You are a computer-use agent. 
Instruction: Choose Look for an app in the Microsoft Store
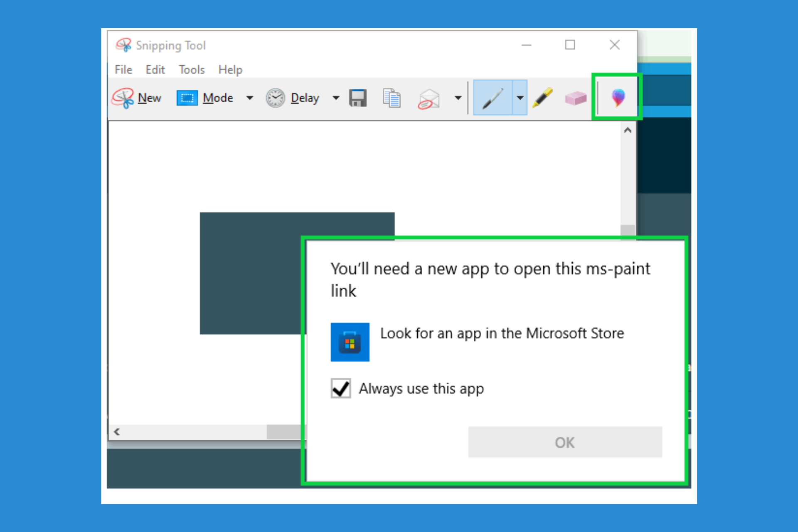click(502, 333)
